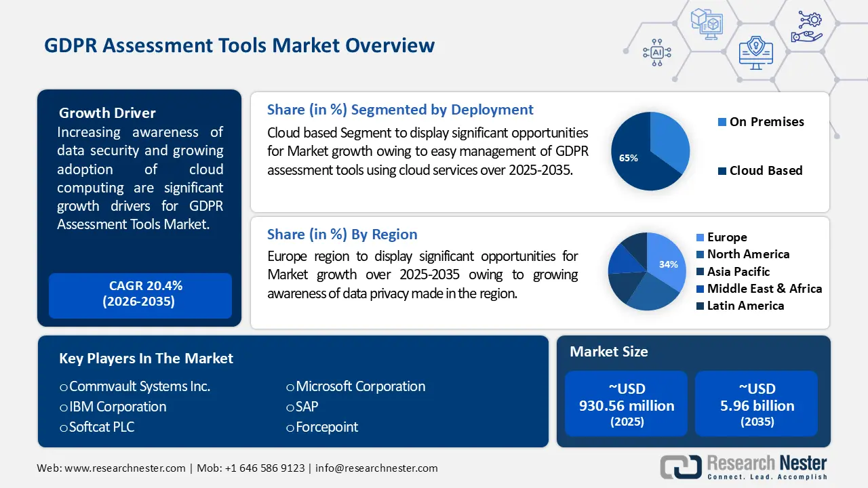Click the North America legend label
This screenshot has height=488, width=868.
748,254
